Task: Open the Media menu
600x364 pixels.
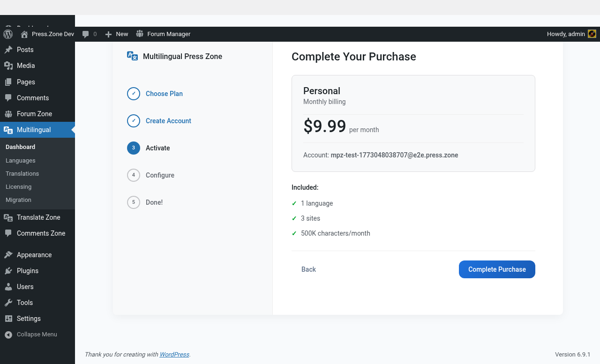Action: point(37,66)
